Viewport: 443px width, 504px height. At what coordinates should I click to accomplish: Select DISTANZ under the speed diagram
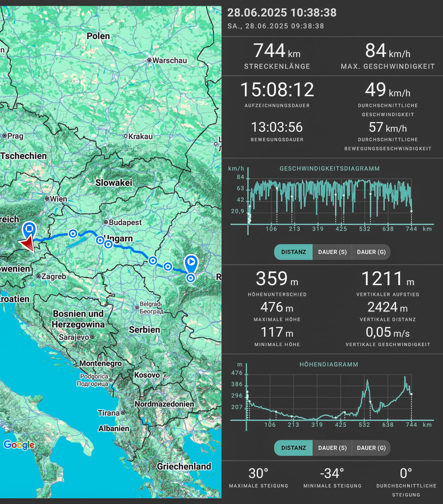[x=293, y=252]
